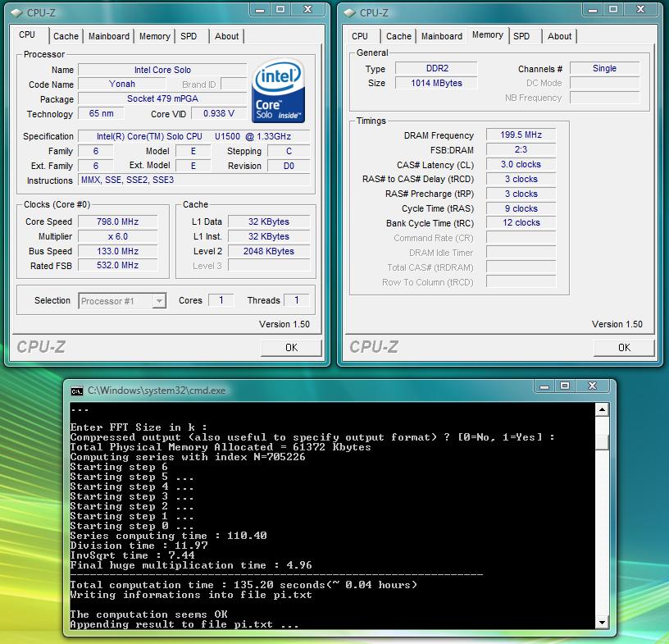Click the Stepping value 'C'
The height and width of the screenshot is (644, 669).
289,151
